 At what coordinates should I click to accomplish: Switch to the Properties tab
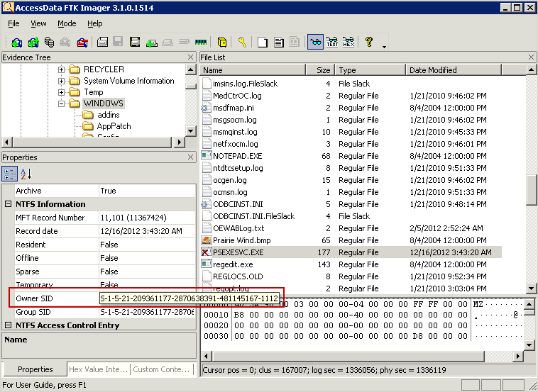(35, 369)
